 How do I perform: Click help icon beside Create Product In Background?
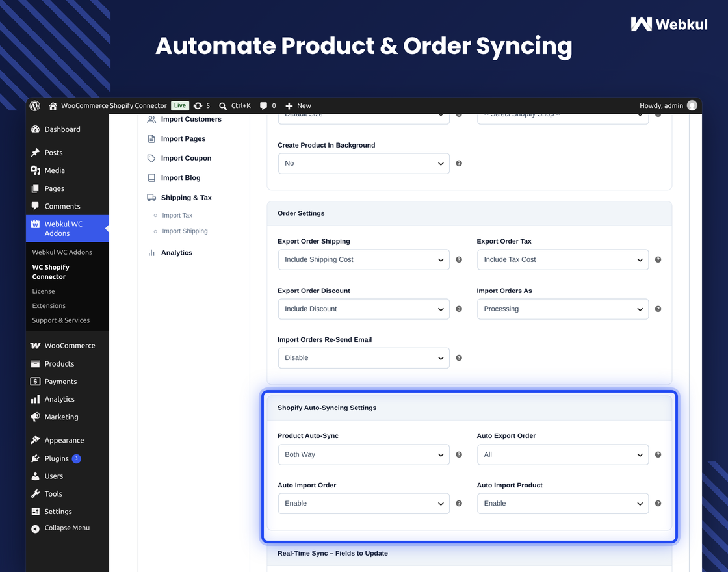pos(459,163)
